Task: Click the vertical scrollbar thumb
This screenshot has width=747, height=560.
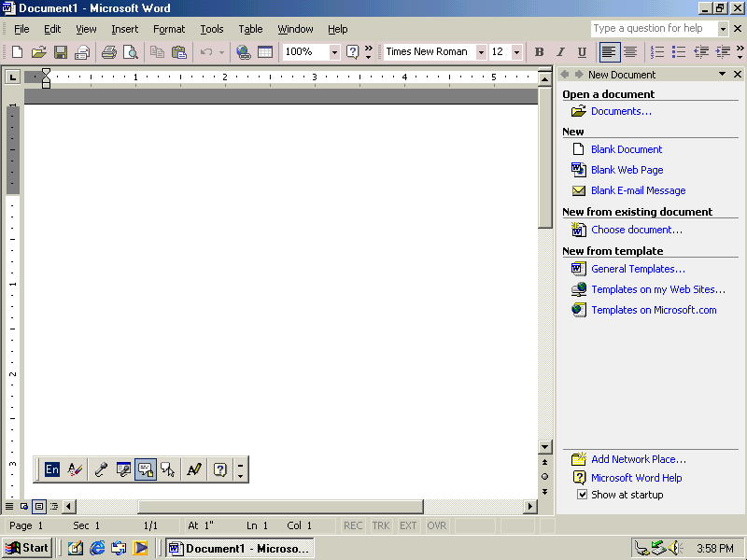Action: click(x=544, y=158)
